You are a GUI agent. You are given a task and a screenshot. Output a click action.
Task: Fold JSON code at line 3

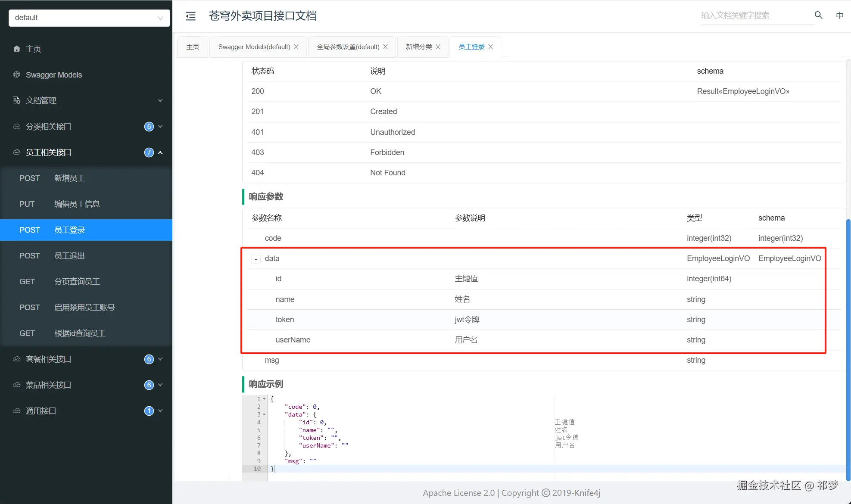[x=264, y=414]
